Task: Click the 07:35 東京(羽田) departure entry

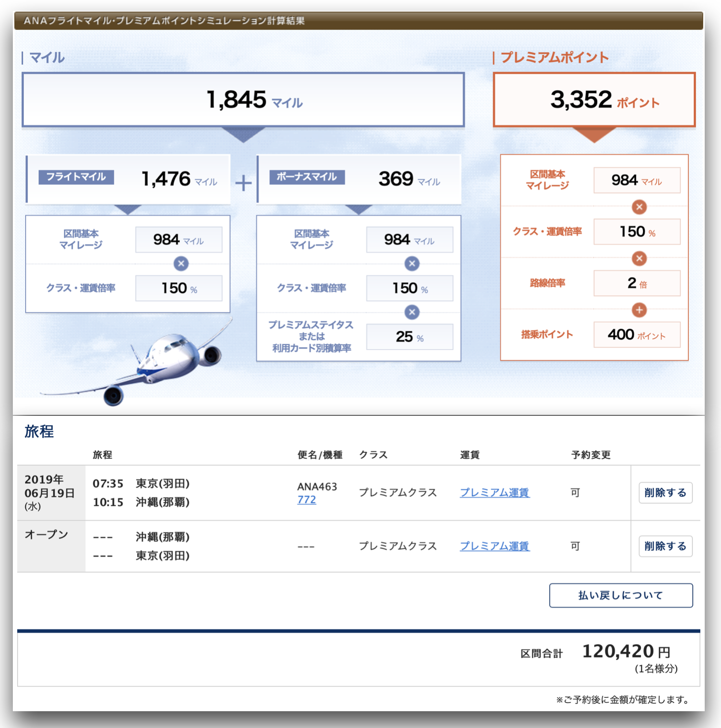Action: tap(141, 484)
